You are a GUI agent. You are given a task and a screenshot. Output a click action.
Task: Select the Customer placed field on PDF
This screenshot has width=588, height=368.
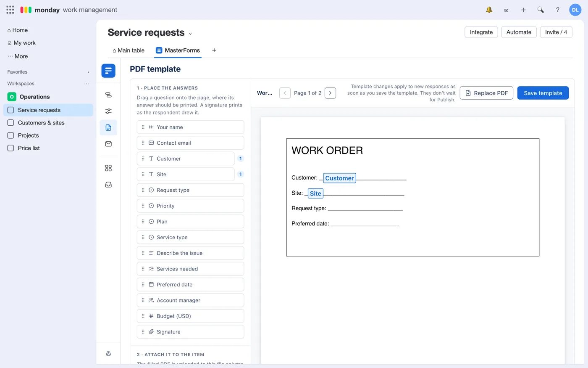339,178
